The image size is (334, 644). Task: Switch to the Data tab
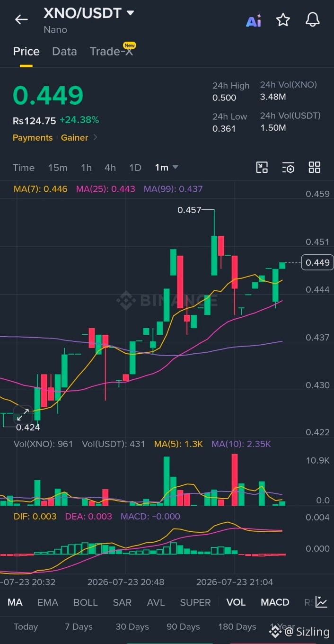(x=64, y=51)
